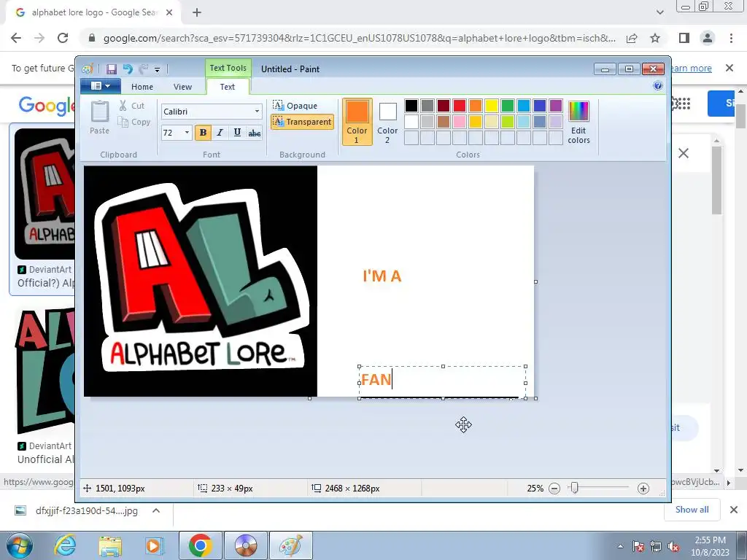This screenshot has height=560, width=747.
Task: Open the Windows Start menu
Action: [x=19, y=545]
